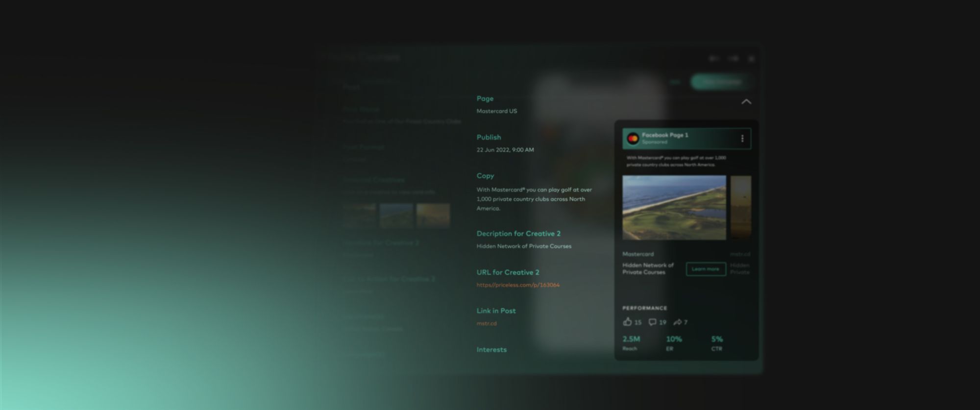Click the thumbs-up likes icon
Screen dimensions: 980x410
click(628, 322)
